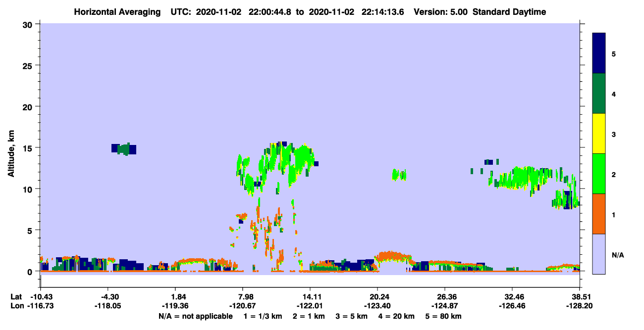Click longitude value -116.73
The width and height of the screenshot is (644, 330).
41,306
